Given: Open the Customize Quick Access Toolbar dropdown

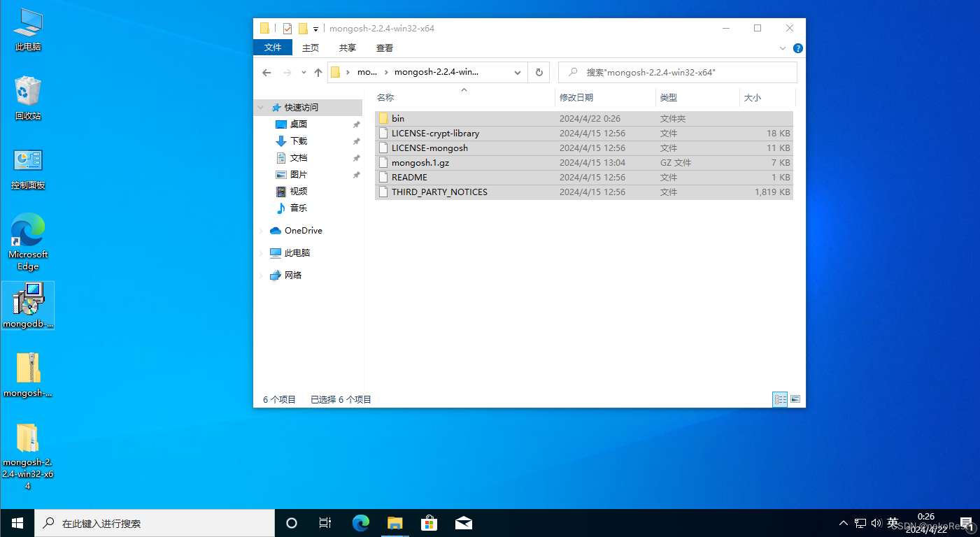Looking at the screenshot, I should click(x=315, y=29).
